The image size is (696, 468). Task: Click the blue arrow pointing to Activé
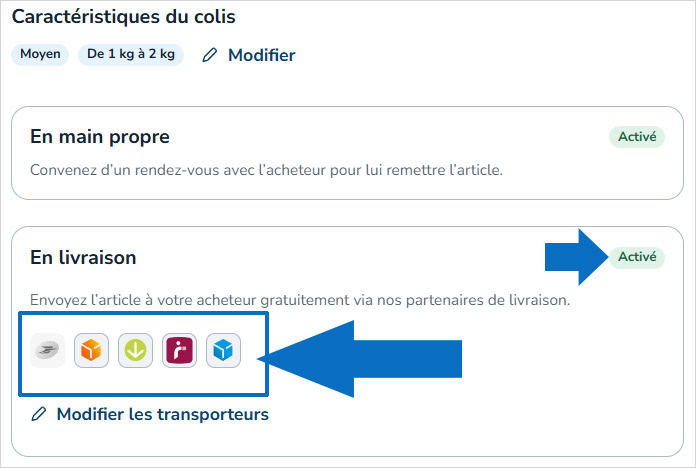tap(576, 257)
